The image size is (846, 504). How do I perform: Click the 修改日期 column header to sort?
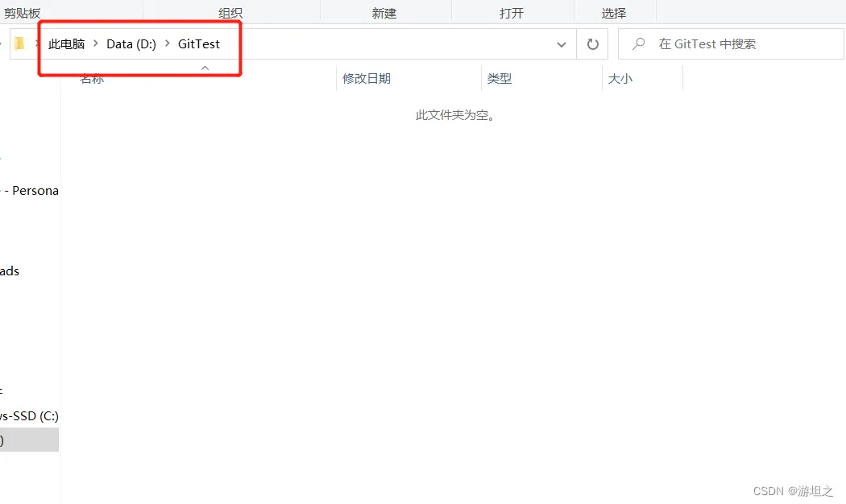[367, 78]
